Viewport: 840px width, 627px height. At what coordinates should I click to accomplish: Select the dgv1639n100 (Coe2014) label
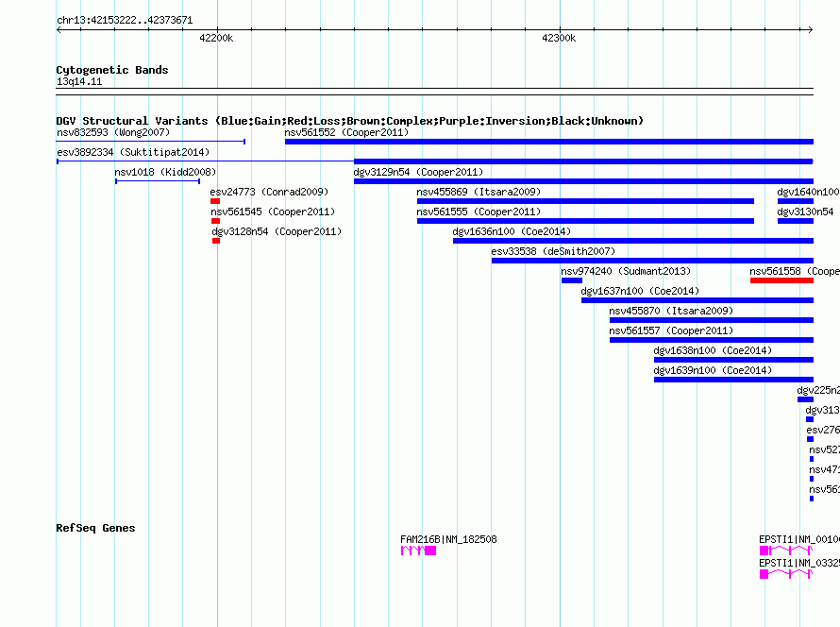713,370
